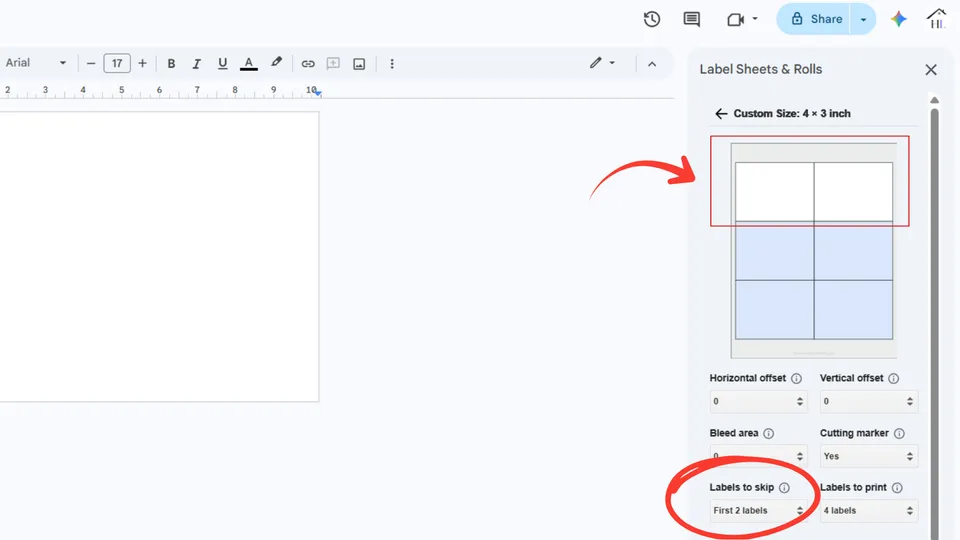Viewport: 960px width, 540px height.
Task: Toggle italic formatting
Action: click(x=197, y=63)
